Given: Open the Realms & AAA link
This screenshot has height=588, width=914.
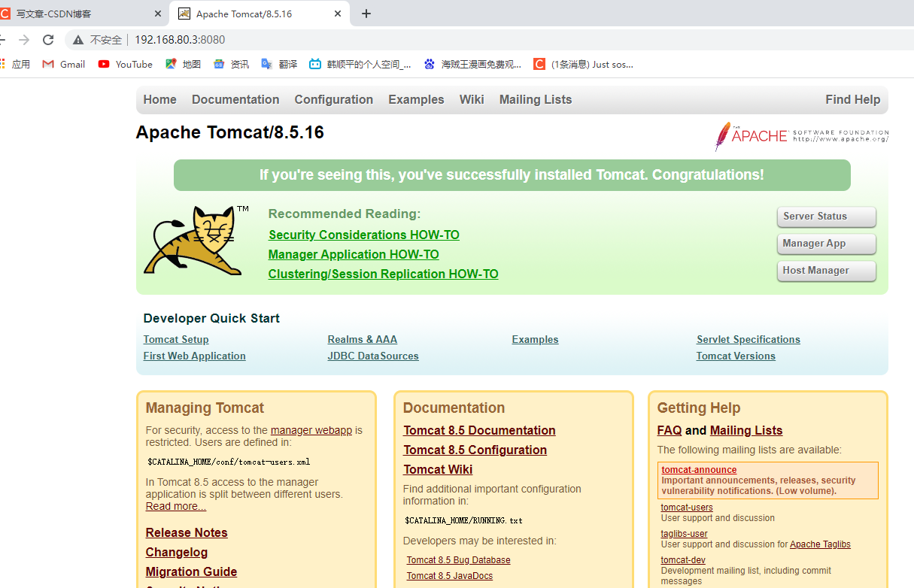Looking at the screenshot, I should [363, 339].
